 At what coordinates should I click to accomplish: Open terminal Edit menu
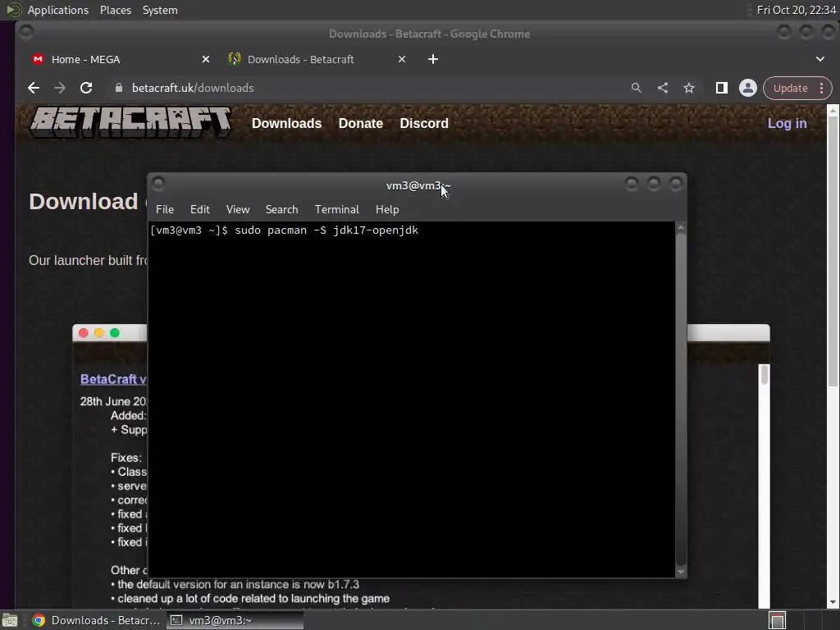200,209
